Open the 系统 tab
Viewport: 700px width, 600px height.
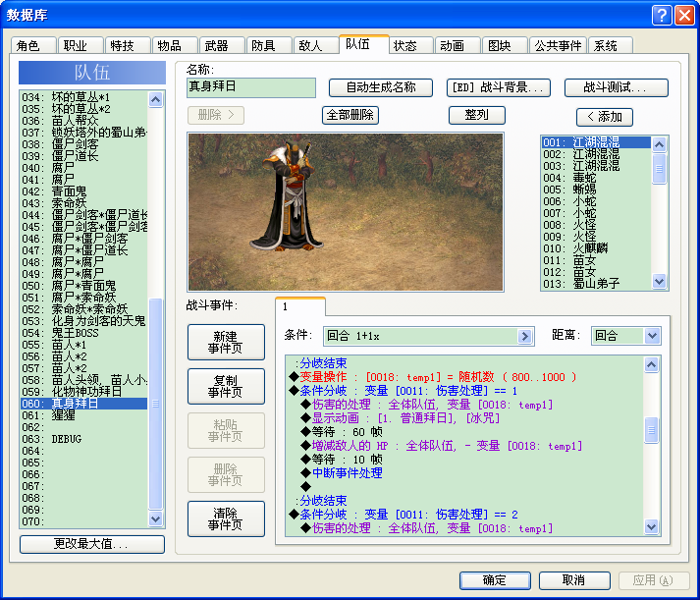pyautogui.click(x=611, y=45)
